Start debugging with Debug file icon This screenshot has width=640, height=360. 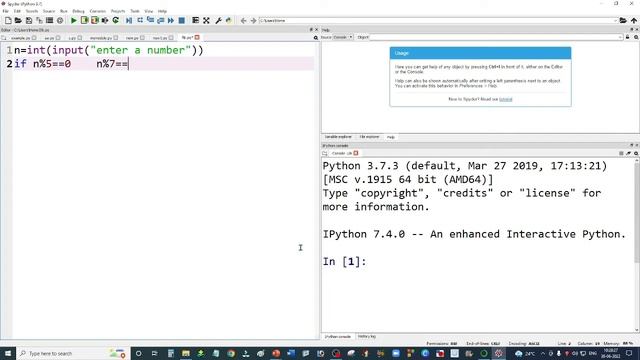tap(129, 20)
